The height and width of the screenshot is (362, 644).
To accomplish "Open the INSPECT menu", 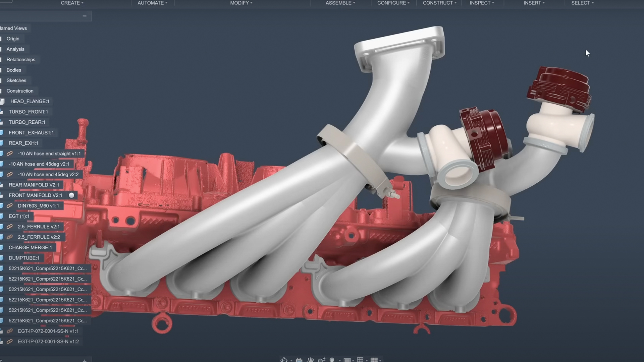I will [482, 3].
